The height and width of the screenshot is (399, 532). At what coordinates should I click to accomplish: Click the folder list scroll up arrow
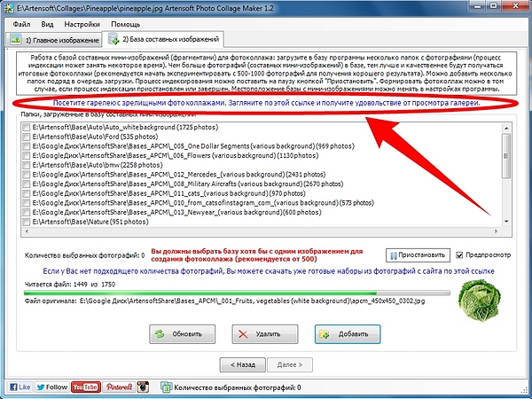point(506,129)
